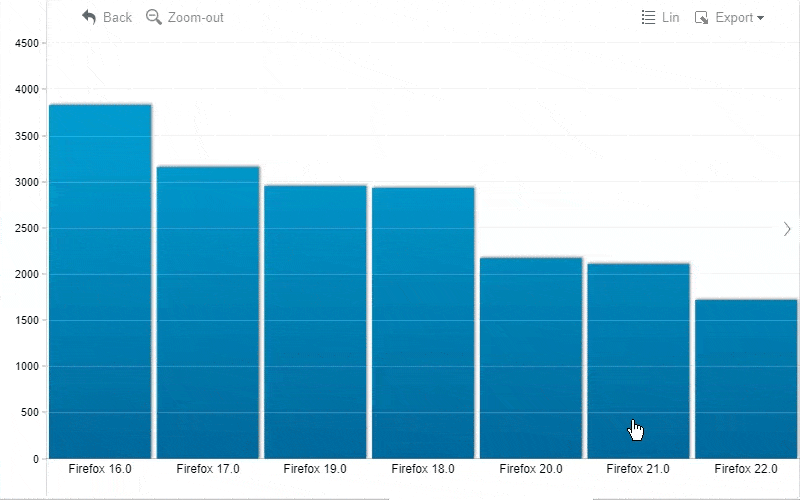The image size is (800, 500).
Task: Select the Firefox 22.0 bar
Action: coord(746,379)
